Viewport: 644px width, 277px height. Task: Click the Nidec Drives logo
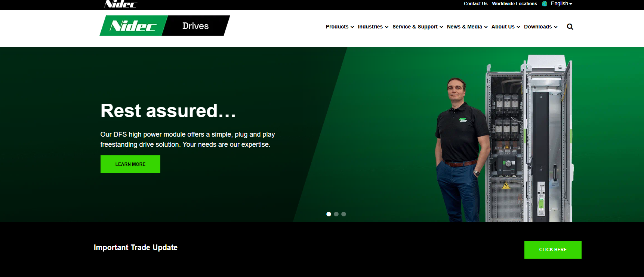pos(164,26)
